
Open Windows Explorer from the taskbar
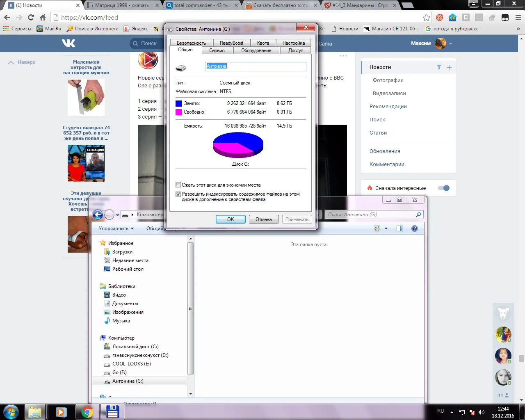tap(35, 412)
